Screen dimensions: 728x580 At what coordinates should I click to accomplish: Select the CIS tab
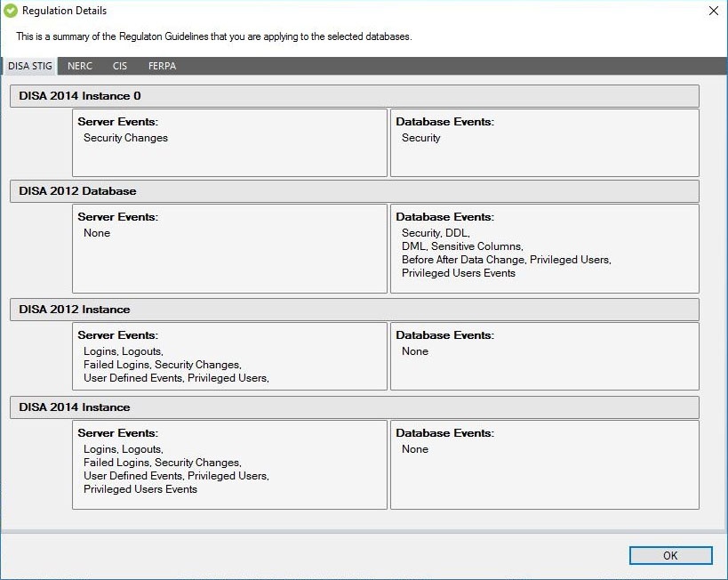pyautogui.click(x=120, y=66)
